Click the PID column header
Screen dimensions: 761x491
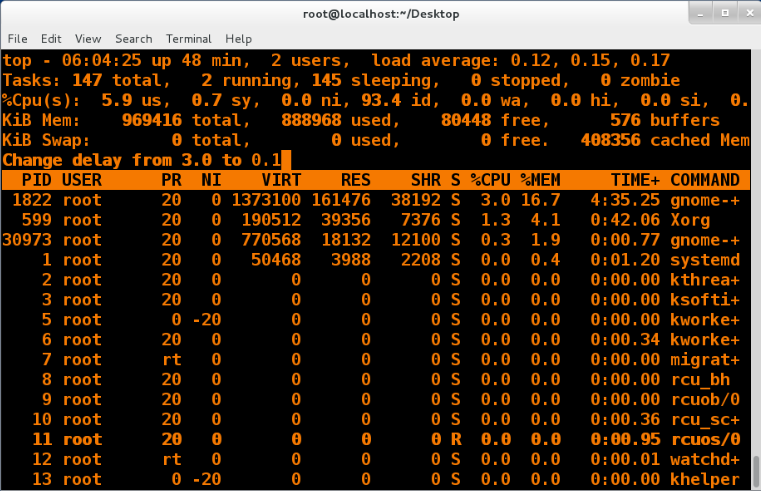36,180
